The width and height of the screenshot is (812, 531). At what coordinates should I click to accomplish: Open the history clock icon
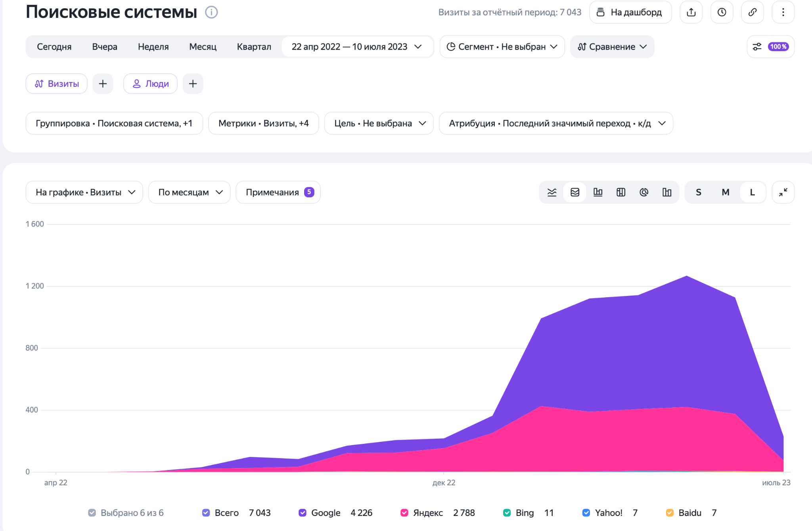[722, 12]
